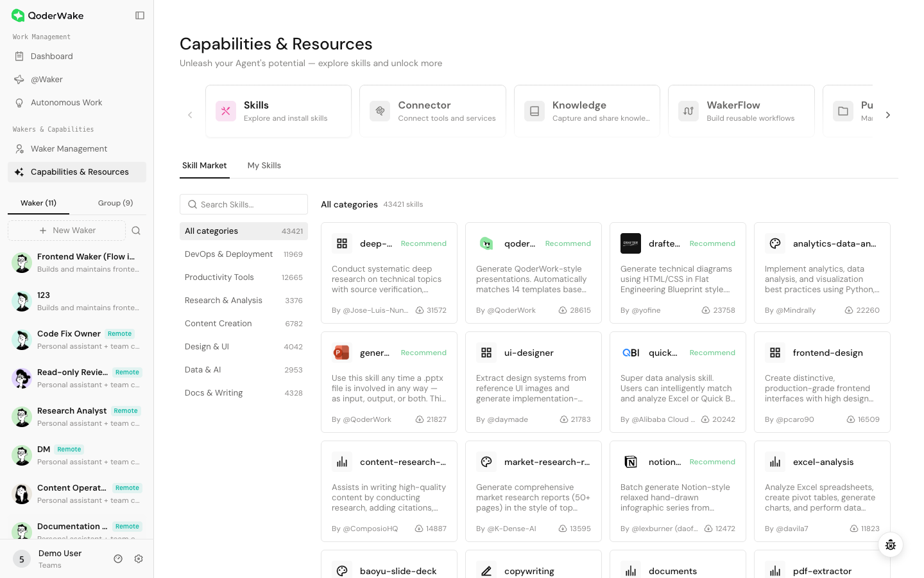The width and height of the screenshot is (924, 578).
Task: Open the copywriting skill card
Action: click(533, 564)
